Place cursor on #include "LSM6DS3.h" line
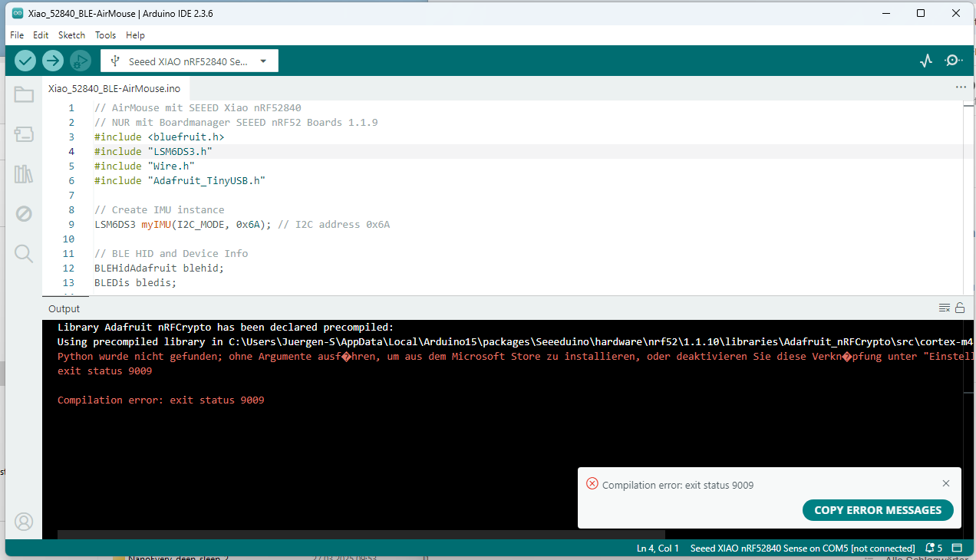The image size is (976, 560). (x=153, y=152)
